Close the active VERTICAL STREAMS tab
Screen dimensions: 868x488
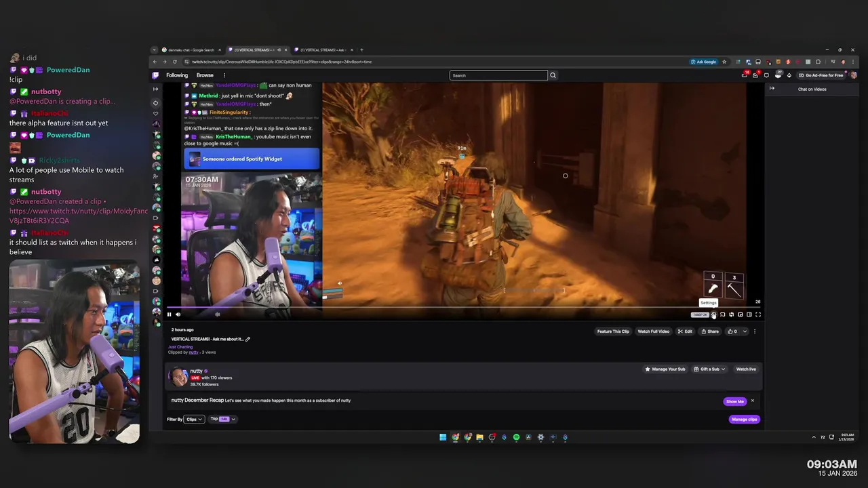coord(285,50)
